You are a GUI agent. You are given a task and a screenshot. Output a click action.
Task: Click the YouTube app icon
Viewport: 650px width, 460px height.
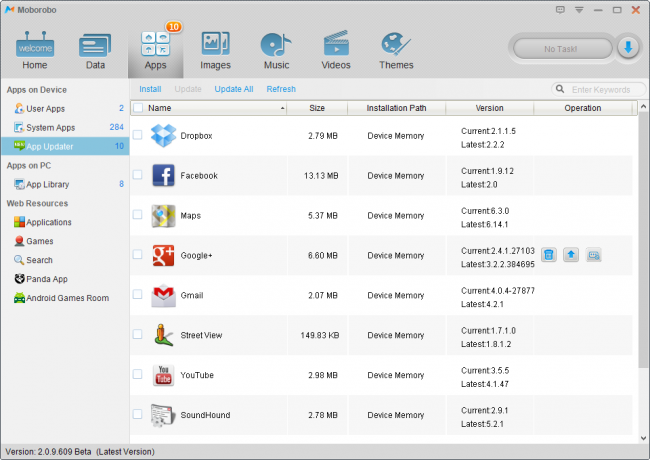pos(163,375)
